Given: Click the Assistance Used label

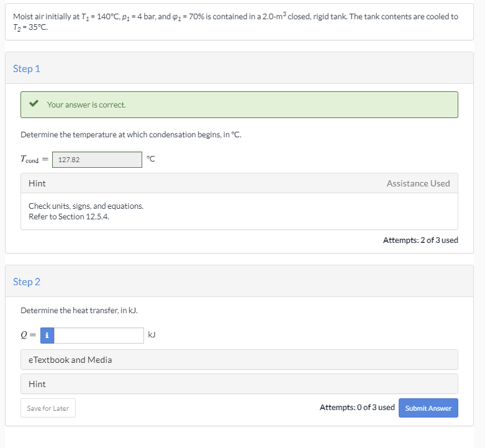Looking at the screenshot, I should click(418, 183).
